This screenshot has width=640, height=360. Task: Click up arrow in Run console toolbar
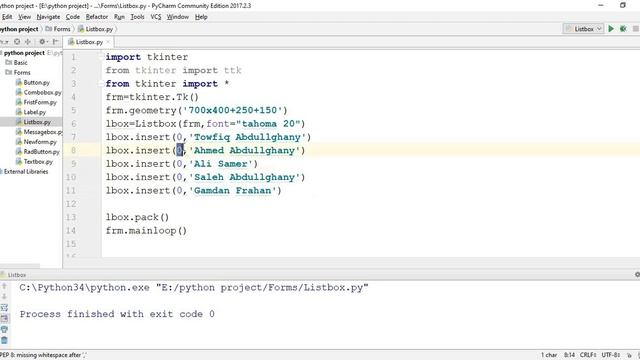click(4, 287)
